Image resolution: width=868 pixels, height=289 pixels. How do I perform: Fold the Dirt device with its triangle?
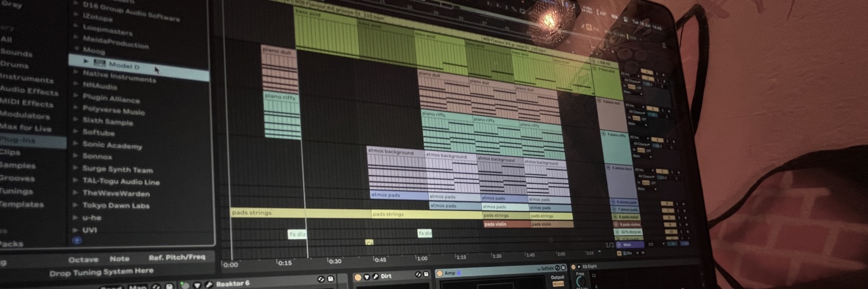[367, 277]
